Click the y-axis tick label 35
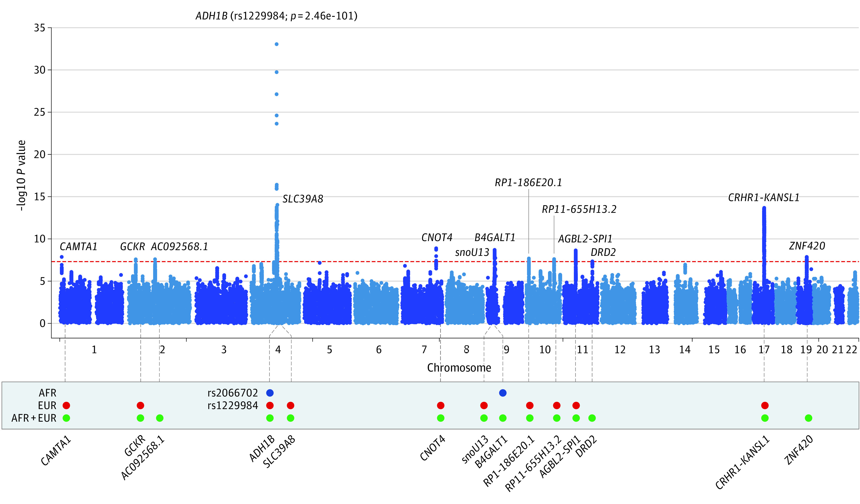Screen dimensions: 860x504 click(40, 28)
